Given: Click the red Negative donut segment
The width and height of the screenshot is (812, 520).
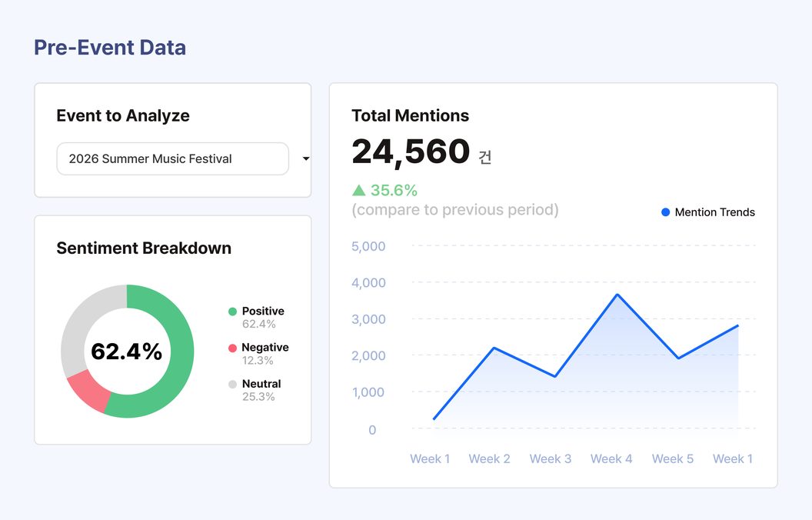Looking at the screenshot, I should [x=89, y=391].
